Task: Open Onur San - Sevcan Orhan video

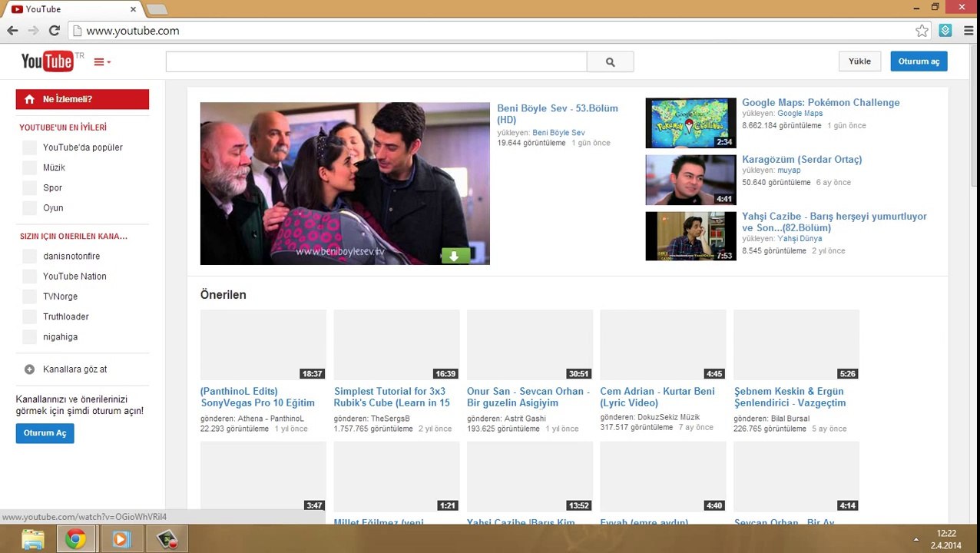Action: click(528, 397)
